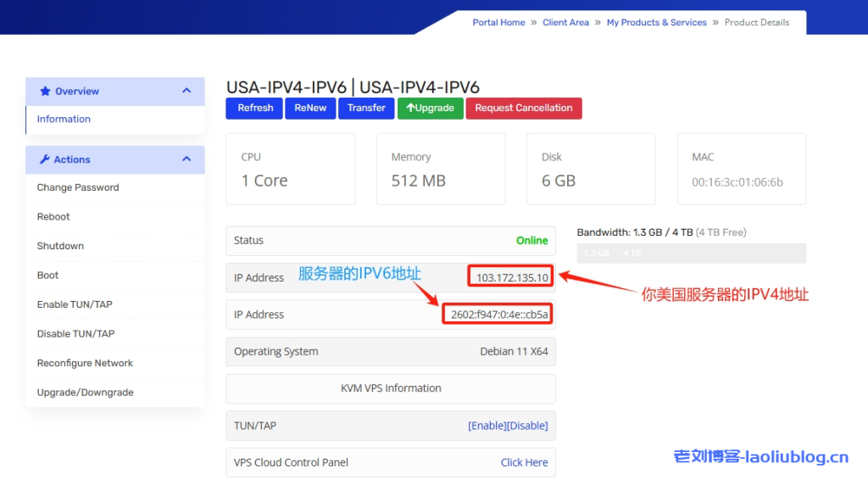Image resolution: width=868 pixels, height=485 pixels.
Task: Click the Actions wrench icon
Action: click(44, 159)
